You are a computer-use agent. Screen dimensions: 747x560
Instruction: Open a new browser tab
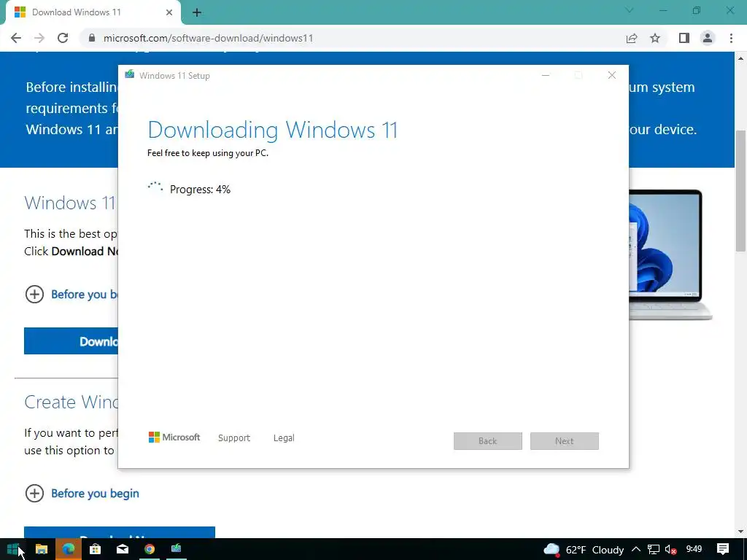click(x=197, y=12)
